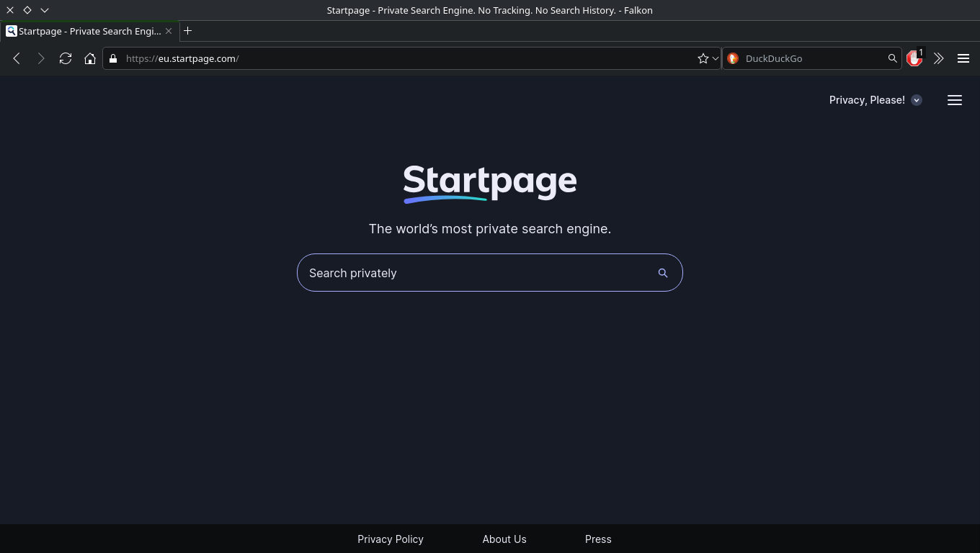Open the browser home page

point(89,58)
